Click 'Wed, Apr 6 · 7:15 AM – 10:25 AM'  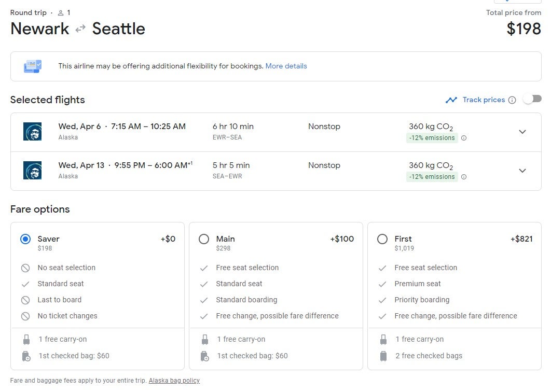pos(122,127)
